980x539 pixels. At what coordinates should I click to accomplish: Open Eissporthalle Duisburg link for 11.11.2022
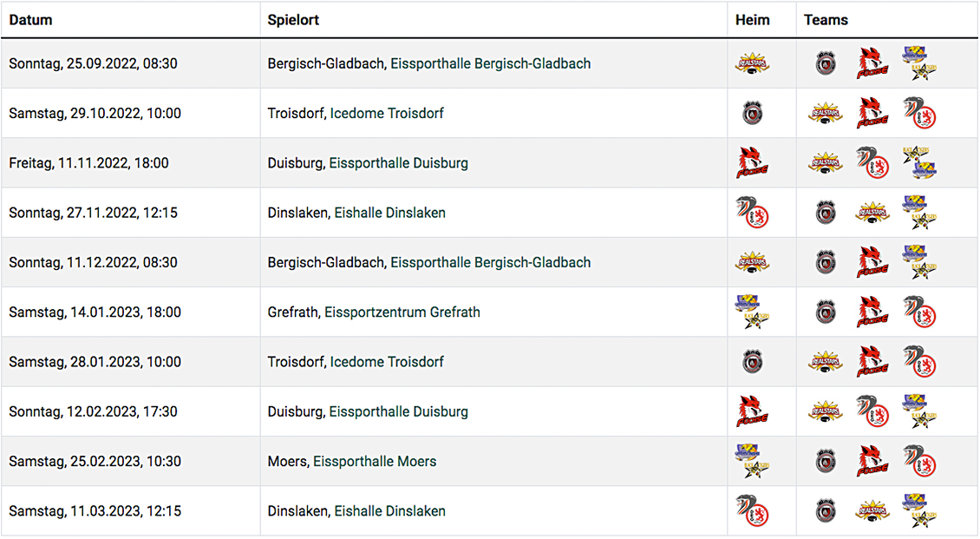tap(399, 162)
